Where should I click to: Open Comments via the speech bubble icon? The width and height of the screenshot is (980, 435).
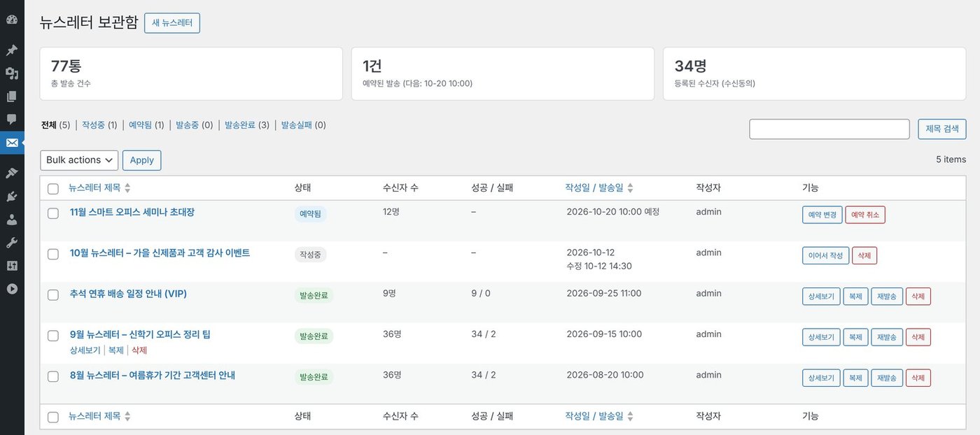coord(12,120)
